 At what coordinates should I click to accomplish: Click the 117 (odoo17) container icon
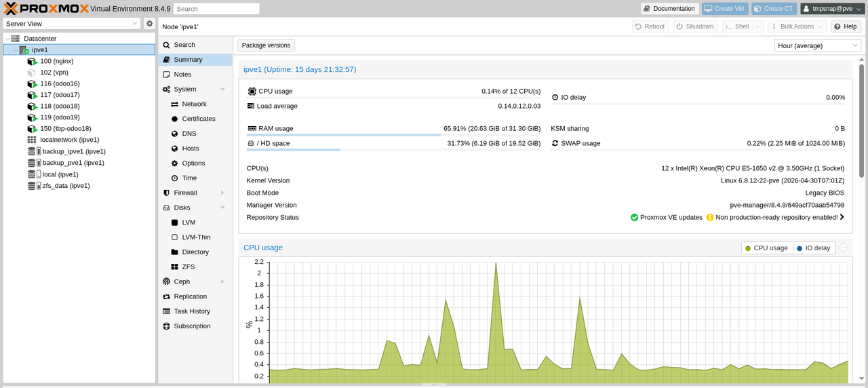(32, 95)
